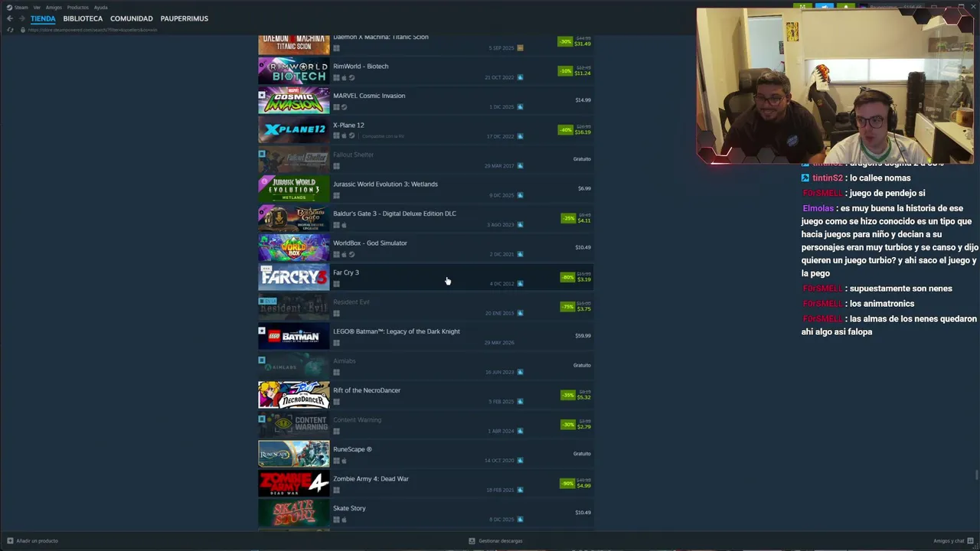Open the Content Warning thumbnail
The width and height of the screenshot is (980, 551).
[x=294, y=425]
